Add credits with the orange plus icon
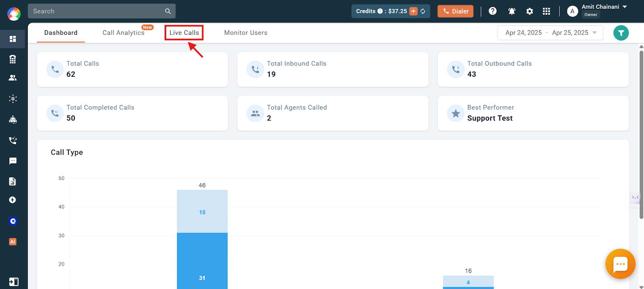 tap(413, 11)
